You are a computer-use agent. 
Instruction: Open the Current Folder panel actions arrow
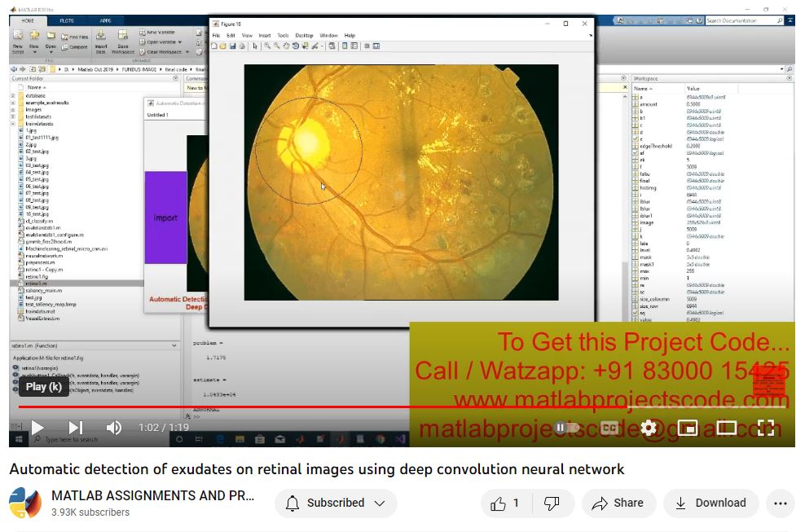175,78
